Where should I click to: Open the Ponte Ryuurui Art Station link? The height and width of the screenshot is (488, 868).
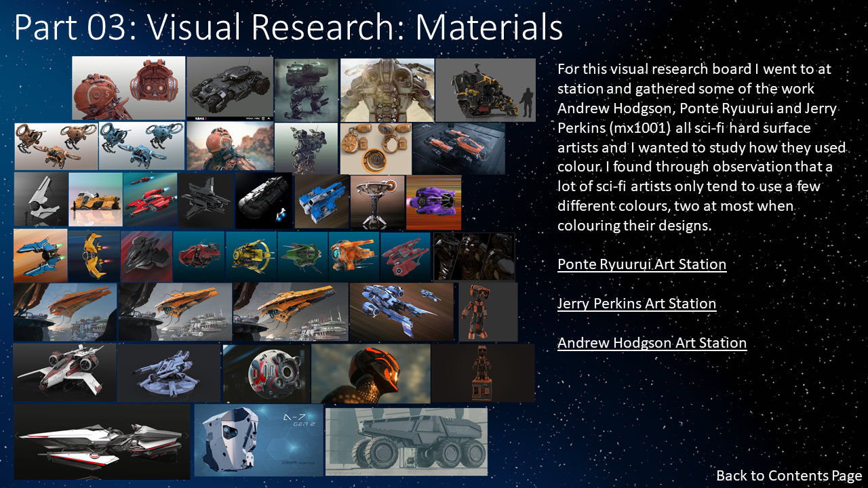point(642,264)
